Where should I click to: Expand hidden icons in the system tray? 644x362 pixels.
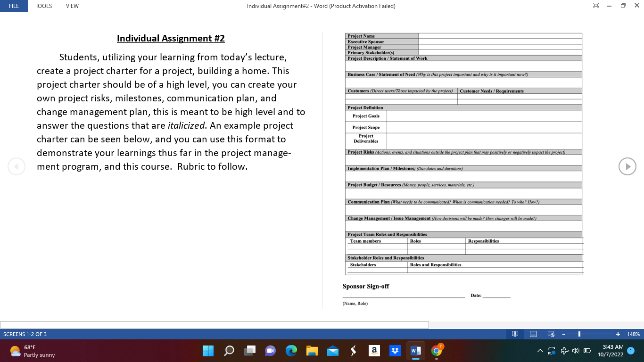click(x=540, y=351)
